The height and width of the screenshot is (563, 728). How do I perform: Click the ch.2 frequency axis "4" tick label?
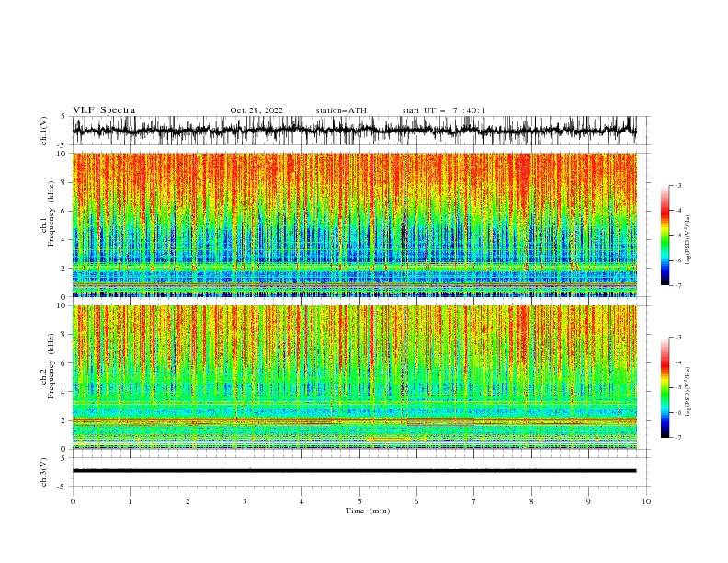tap(63, 392)
